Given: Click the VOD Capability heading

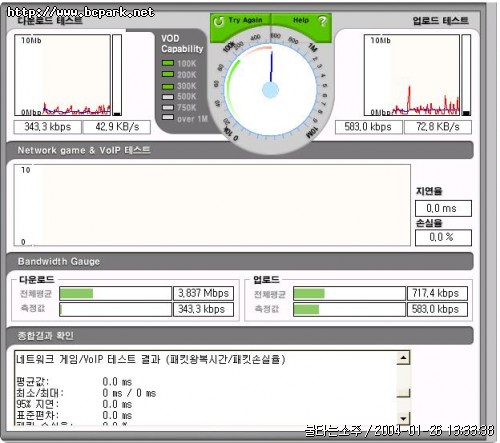Looking at the screenshot, I should pyautogui.click(x=182, y=44).
